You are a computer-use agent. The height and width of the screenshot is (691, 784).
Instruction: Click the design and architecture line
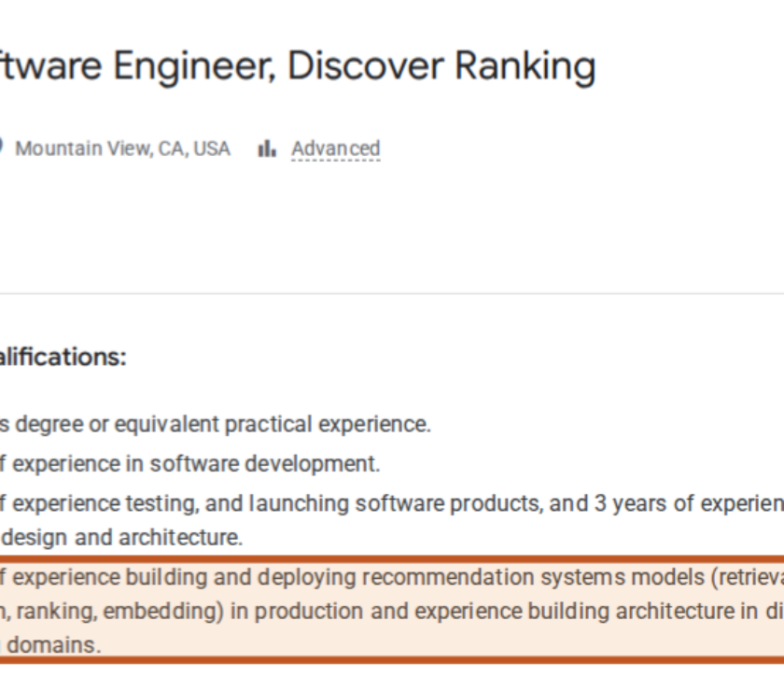[x=122, y=537]
